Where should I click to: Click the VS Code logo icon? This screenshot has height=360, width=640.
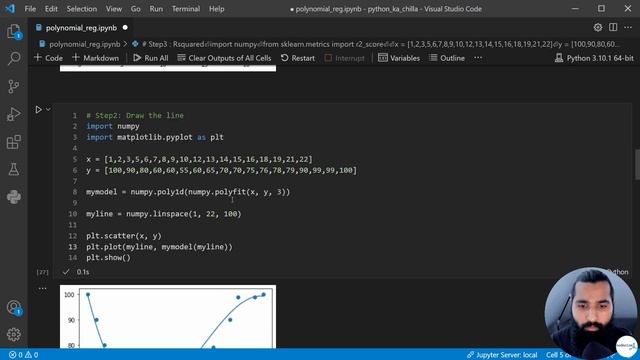tap(10, 9)
